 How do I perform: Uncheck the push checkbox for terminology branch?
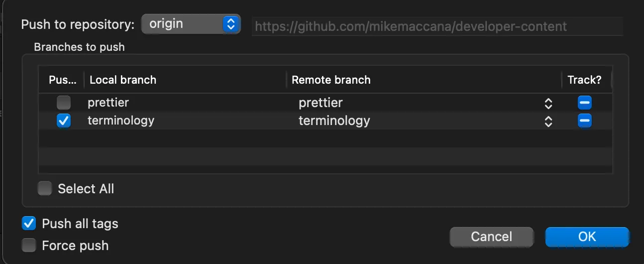[x=63, y=121]
